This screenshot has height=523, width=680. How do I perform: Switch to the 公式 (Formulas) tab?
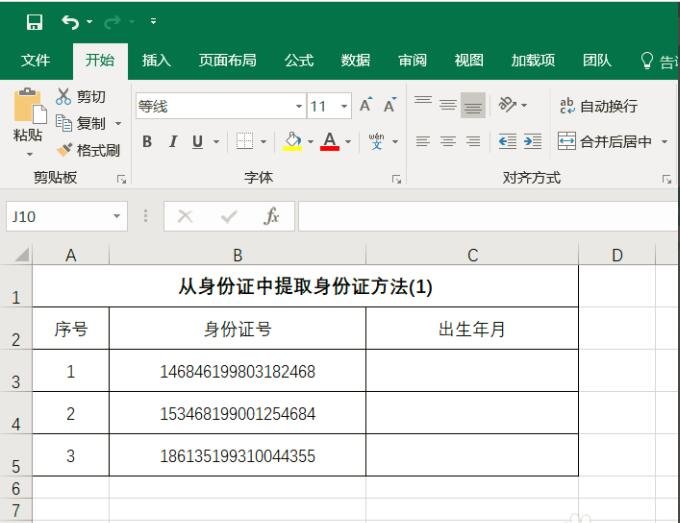(299, 60)
